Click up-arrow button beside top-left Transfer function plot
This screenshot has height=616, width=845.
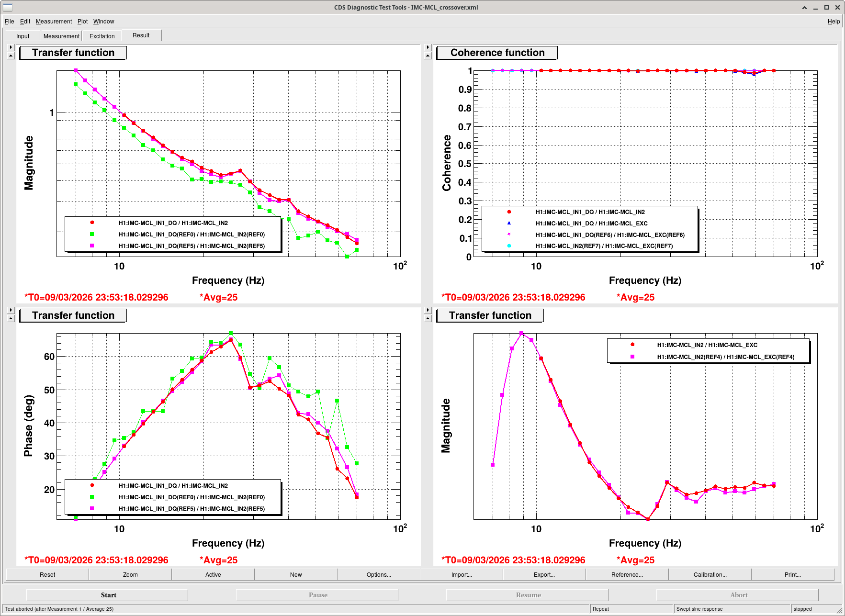click(11, 56)
